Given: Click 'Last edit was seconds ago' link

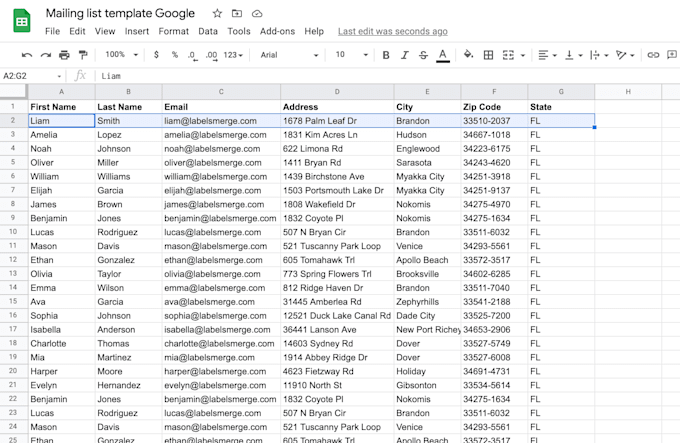Looking at the screenshot, I should 392,31.
